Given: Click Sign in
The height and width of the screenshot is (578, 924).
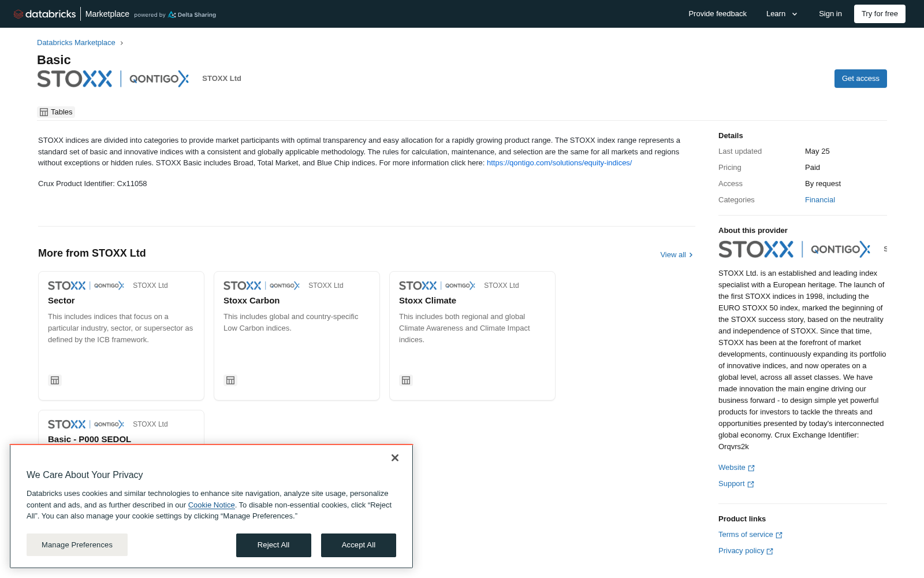Looking at the screenshot, I should pyautogui.click(x=830, y=14).
